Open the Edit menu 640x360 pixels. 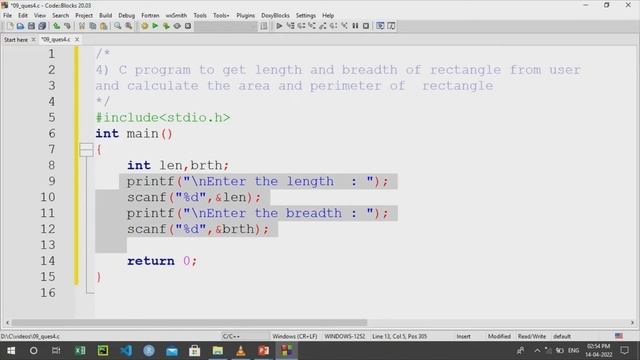pos(23,15)
